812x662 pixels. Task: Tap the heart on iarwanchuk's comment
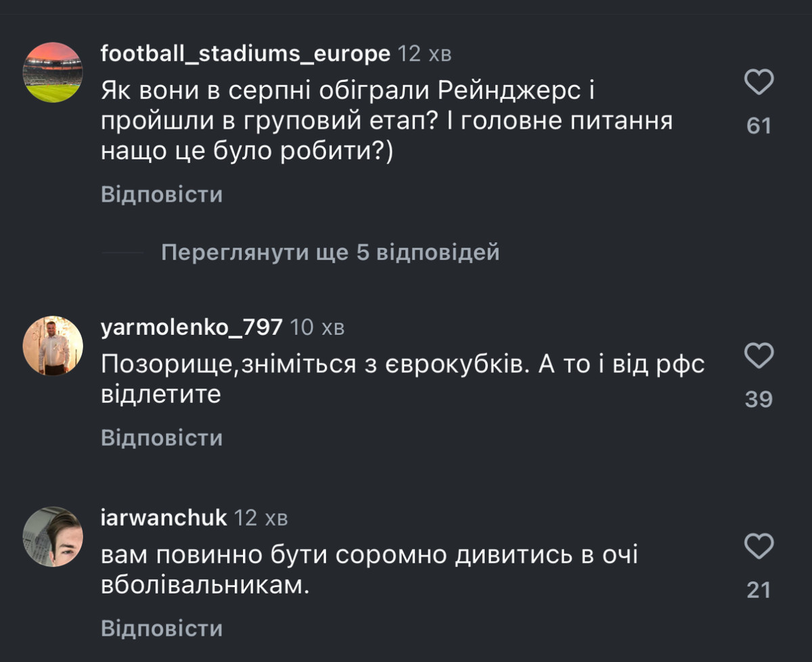coord(759,546)
